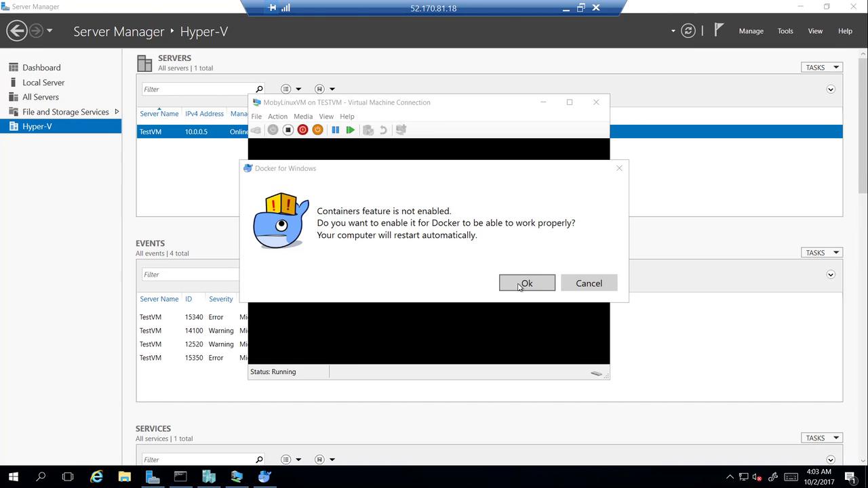Screen dimensions: 868x488
Task: Click the Ctrl+Alt+Delete icon in VM toolbar
Action: point(256,129)
